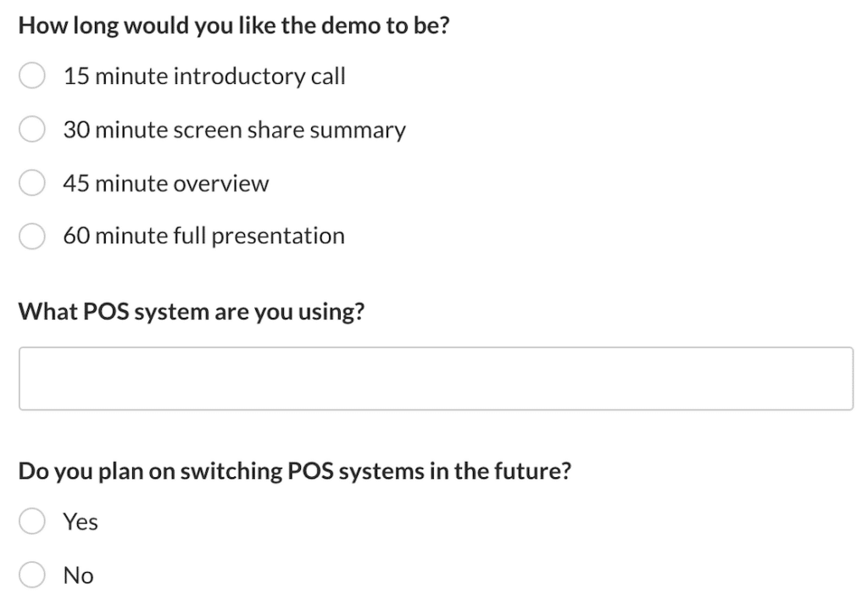Click the 'What POS system are you using?' heading

(192, 311)
